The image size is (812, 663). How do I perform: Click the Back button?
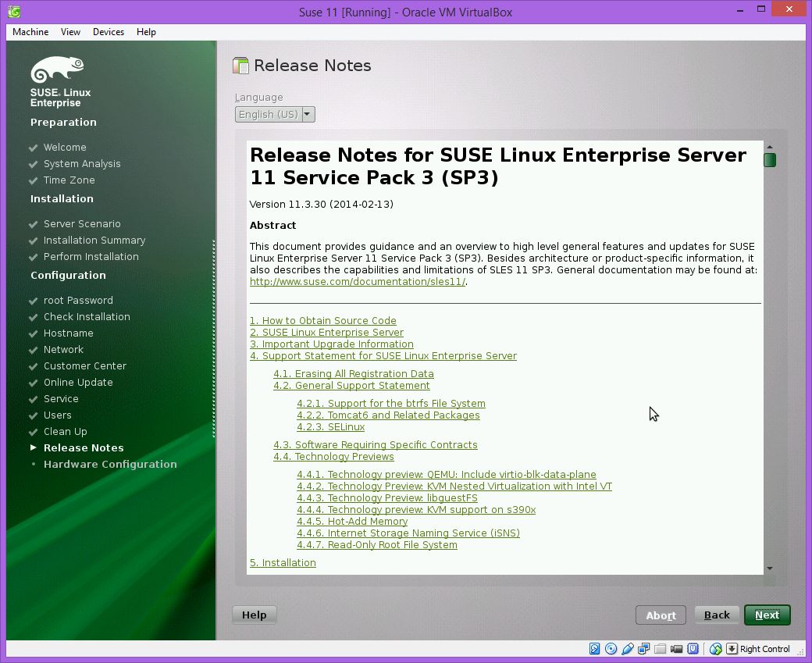pyautogui.click(x=717, y=615)
